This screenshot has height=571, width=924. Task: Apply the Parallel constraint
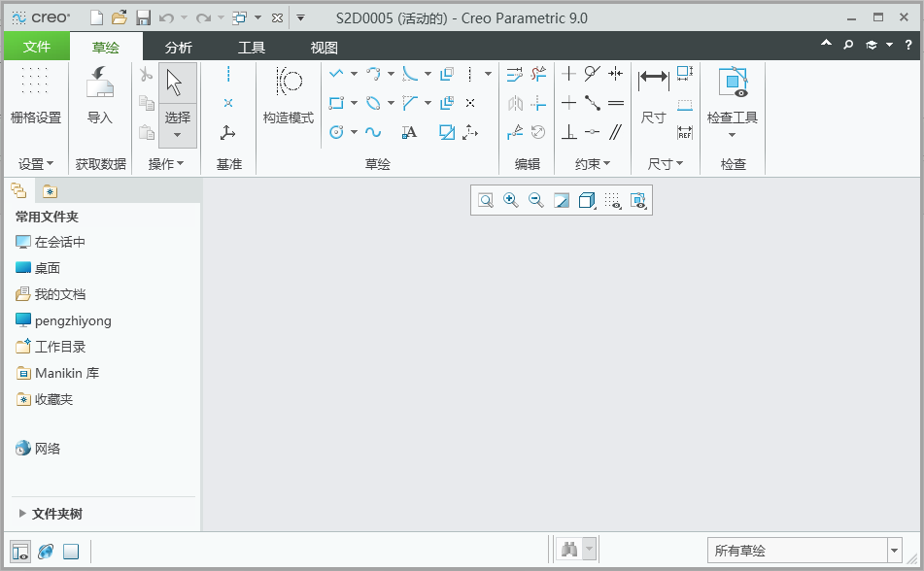click(616, 132)
